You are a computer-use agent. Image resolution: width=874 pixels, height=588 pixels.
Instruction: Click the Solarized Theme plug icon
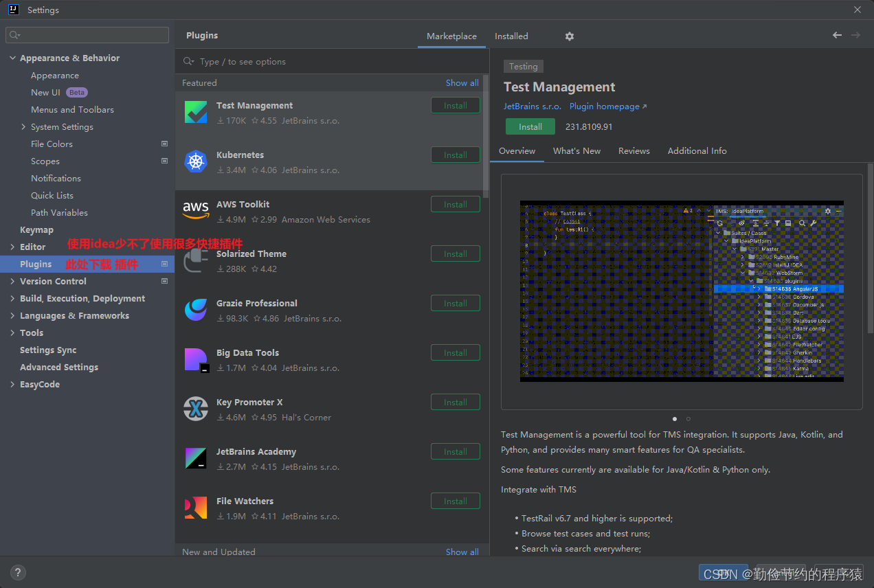point(196,260)
